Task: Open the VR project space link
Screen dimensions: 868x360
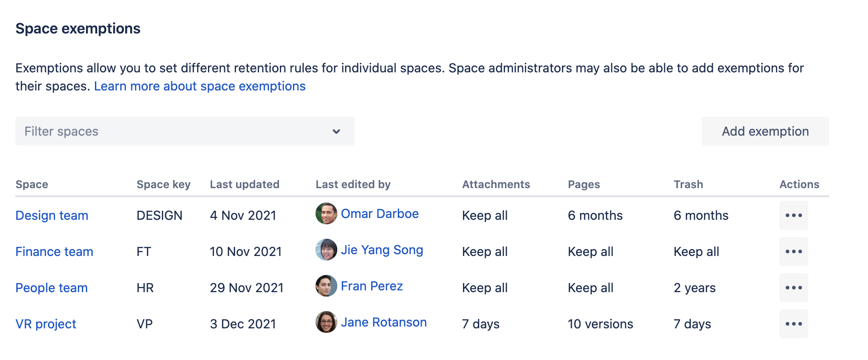Action: [46, 324]
